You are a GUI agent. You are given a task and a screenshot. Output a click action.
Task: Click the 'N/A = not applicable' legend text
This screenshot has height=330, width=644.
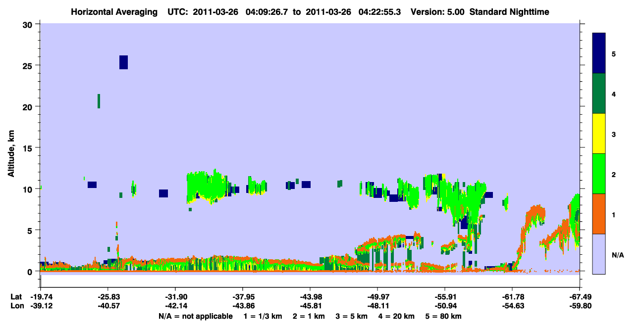[x=196, y=316]
